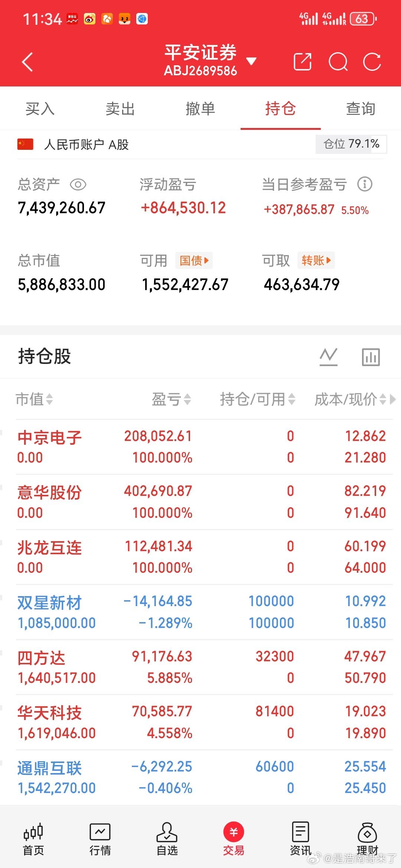Sort holdings by 盈亏 column
401x868 pixels.
pyautogui.click(x=172, y=400)
